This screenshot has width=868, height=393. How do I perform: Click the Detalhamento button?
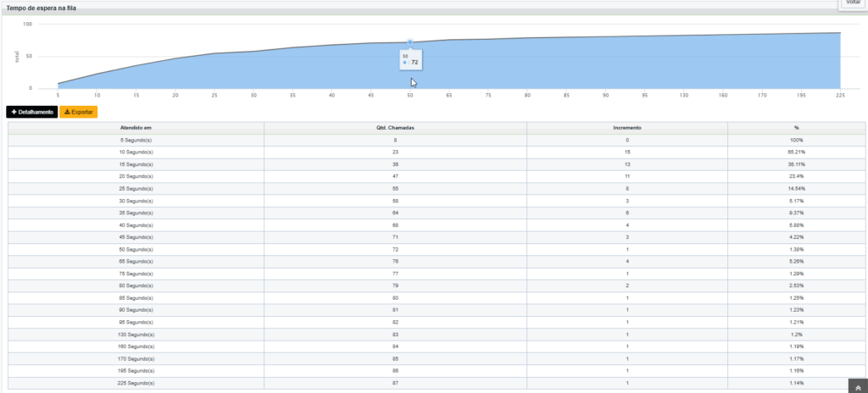[x=32, y=112]
